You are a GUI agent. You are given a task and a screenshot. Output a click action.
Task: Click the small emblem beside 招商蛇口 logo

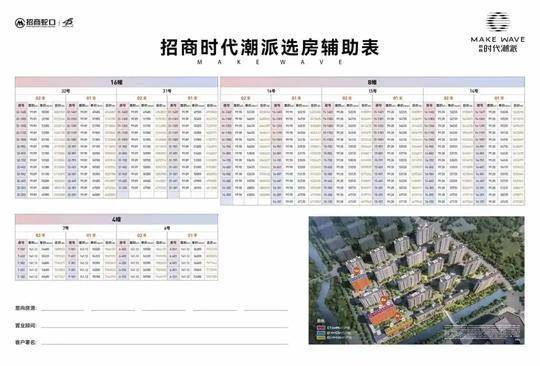pyautogui.click(x=68, y=23)
